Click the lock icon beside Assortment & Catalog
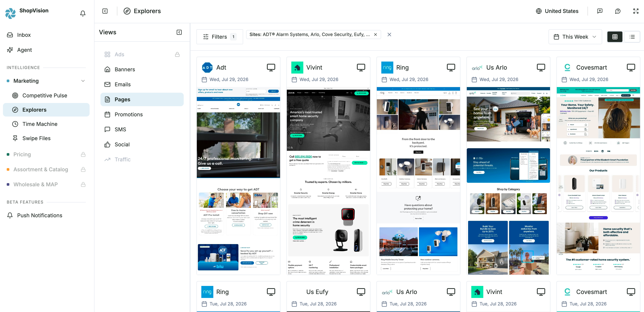Viewport: 644px width, 312px height. [x=83, y=169]
